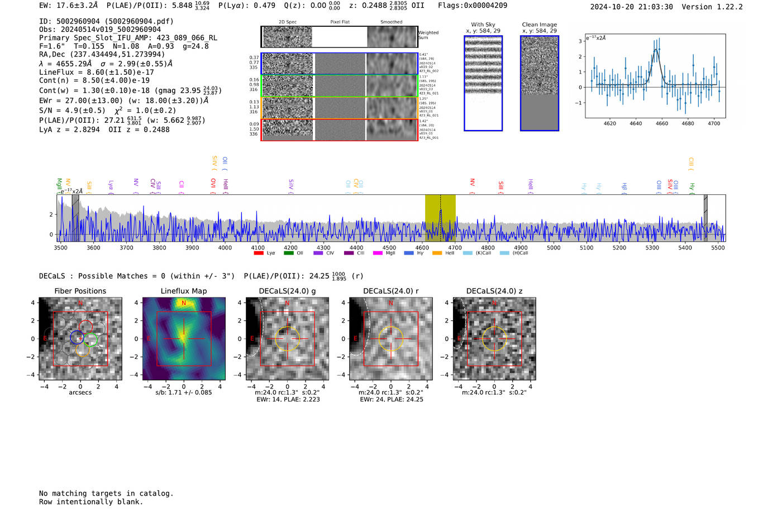Open the With Sky cutout image

click(483, 83)
